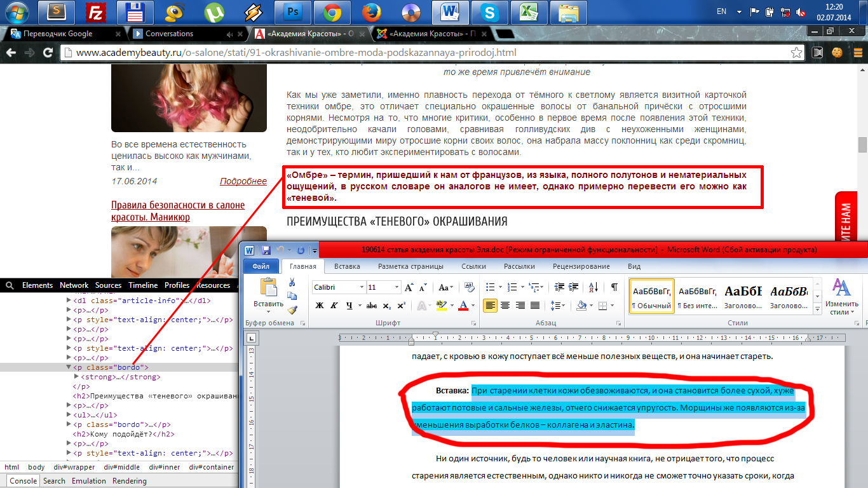Open the text highlight color tool in Word
The width and height of the screenshot is (868, 488).
tap(442, 306)
